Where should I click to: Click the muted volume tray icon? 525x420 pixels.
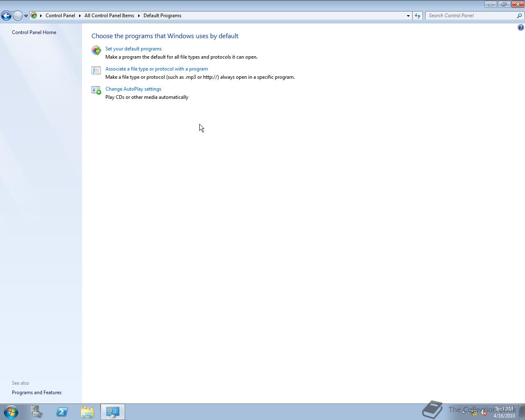[484, 413]
